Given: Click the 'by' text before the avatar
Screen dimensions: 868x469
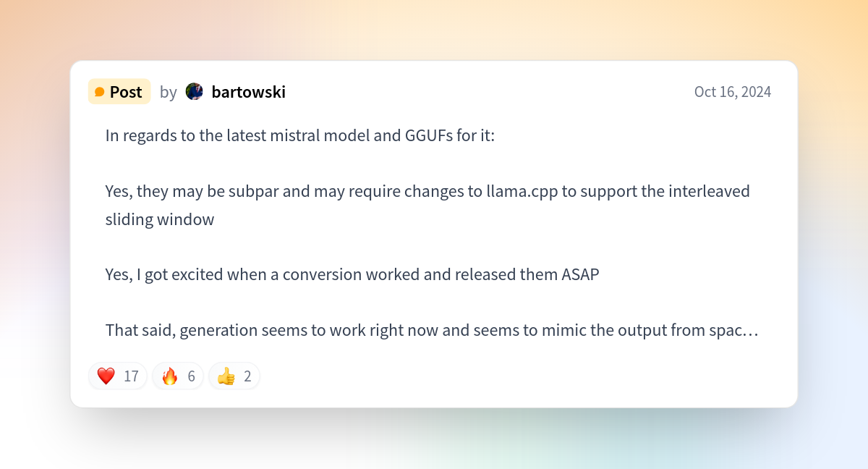Looking at the screenshot, I should [169, 93].
